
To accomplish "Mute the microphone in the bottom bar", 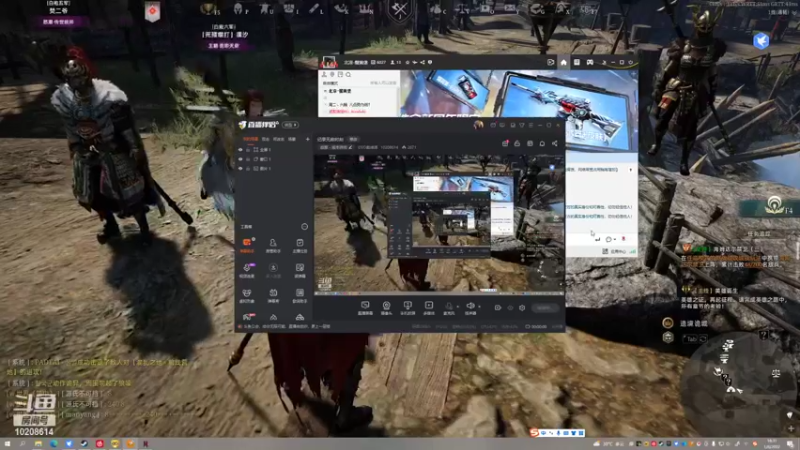I will pyautogui.click(x=449, y=307).
